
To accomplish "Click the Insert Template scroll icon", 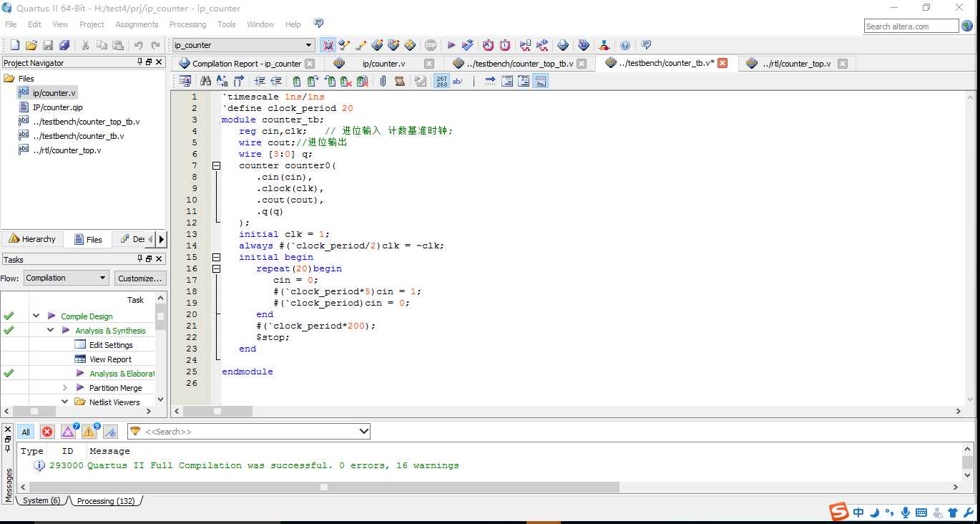I will pos(399,81).
